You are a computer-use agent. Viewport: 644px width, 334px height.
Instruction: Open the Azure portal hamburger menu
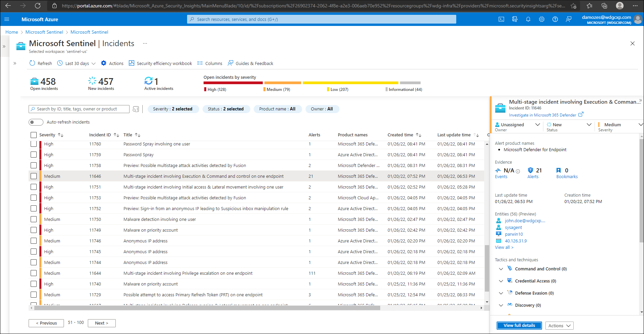[7, 19]
